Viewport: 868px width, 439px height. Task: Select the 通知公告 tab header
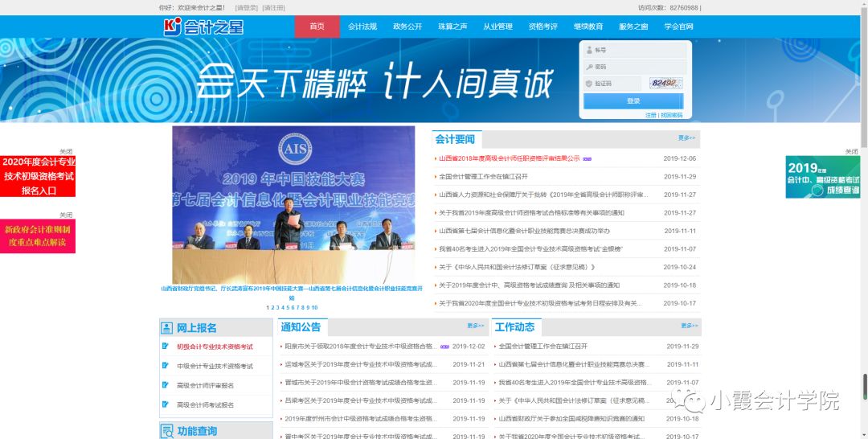pos(301,326)
